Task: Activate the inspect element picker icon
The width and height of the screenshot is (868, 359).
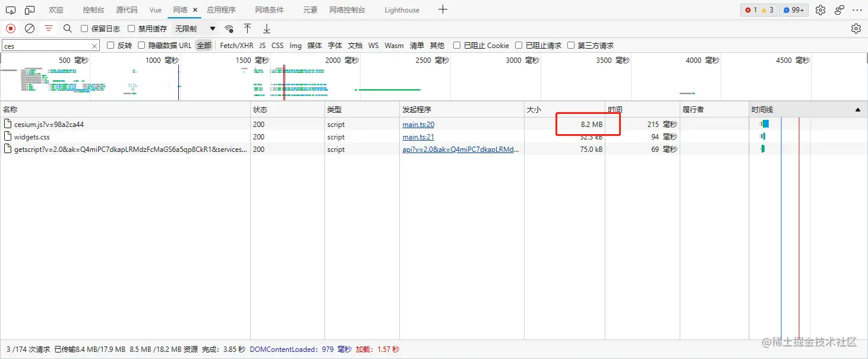Action: tap(11, 10)
